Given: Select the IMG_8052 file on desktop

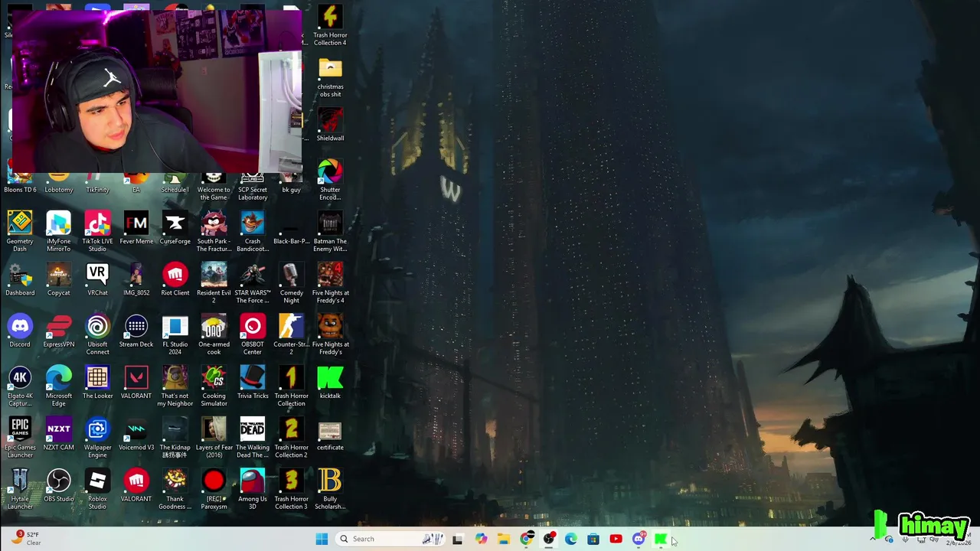Looking at the screenshot, I should tap(136, 279).
